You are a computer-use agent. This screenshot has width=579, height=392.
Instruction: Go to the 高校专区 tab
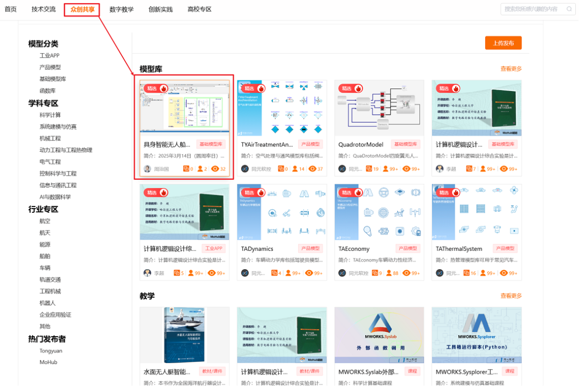coord(199,9)
